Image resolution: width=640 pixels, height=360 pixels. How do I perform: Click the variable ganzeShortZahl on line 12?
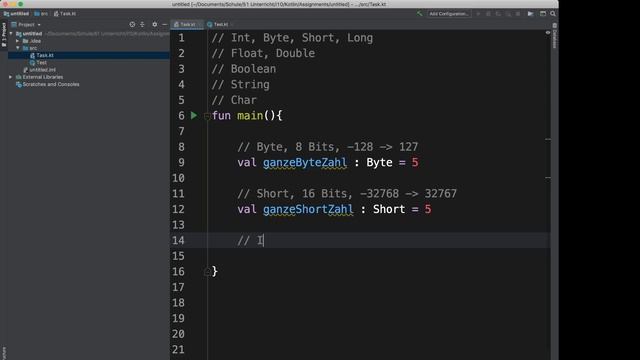click(308, 209)
